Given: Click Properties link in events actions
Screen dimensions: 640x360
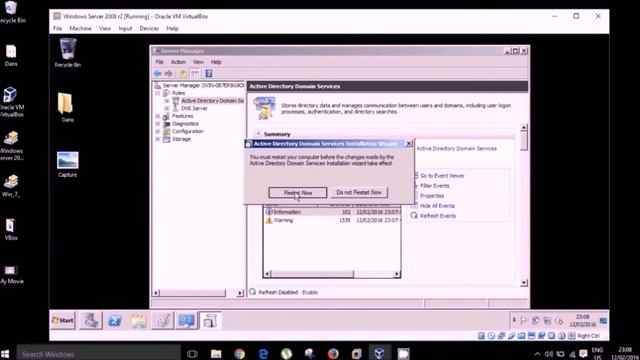Looking at the screenshot, I should tap(432, 196).
